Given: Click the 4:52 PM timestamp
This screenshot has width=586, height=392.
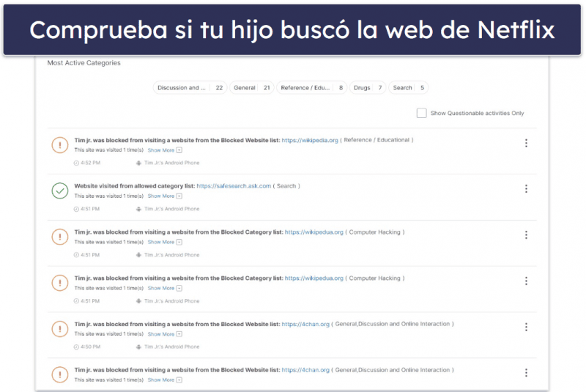Looking at the screenshot, I should [90, 163].
